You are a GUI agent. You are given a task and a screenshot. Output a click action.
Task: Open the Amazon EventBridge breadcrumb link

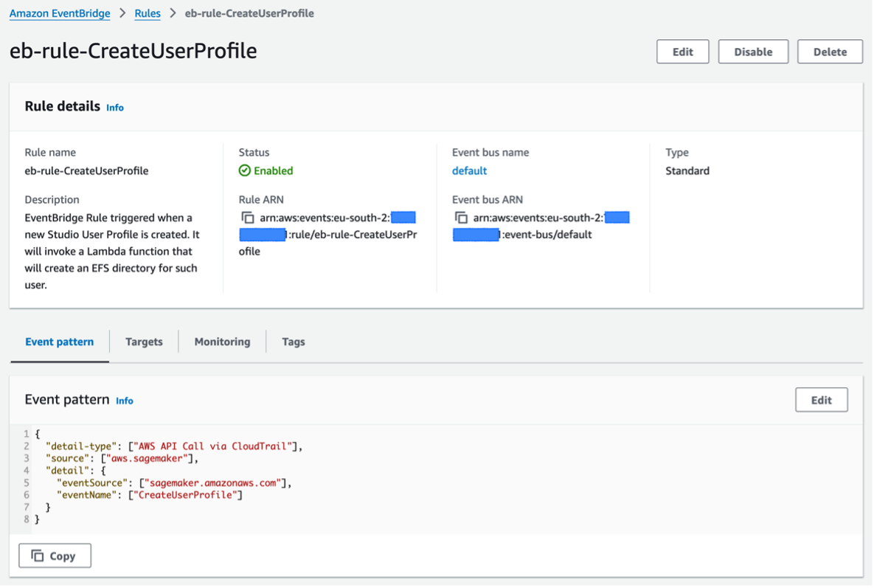pos(60,13)
